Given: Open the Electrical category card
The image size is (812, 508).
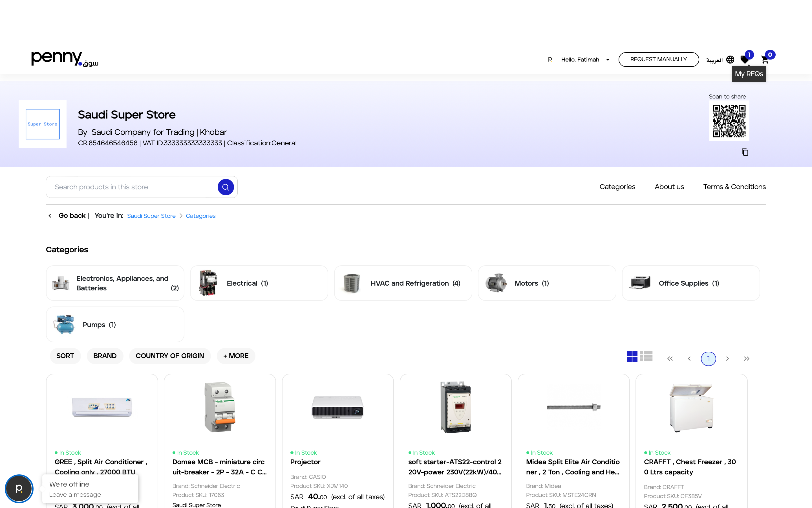Looking at the screenshot, I should pyautogui.click(x=259, y=283).
